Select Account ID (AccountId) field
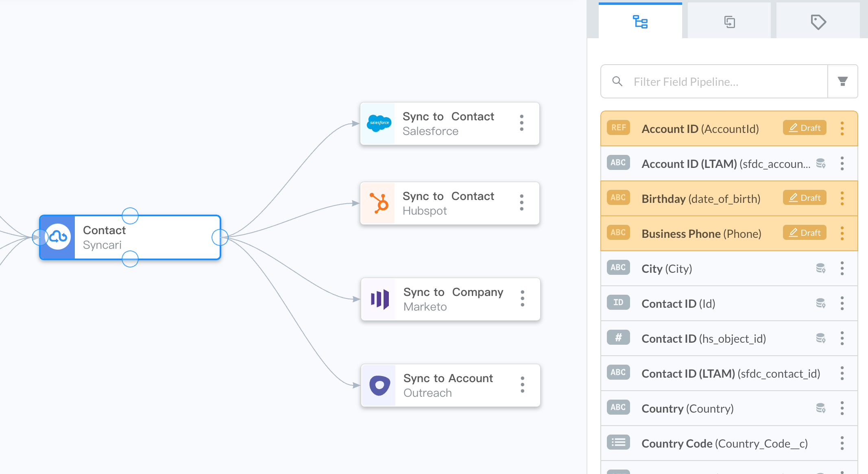868x474 pixels. tap(729, 128)
